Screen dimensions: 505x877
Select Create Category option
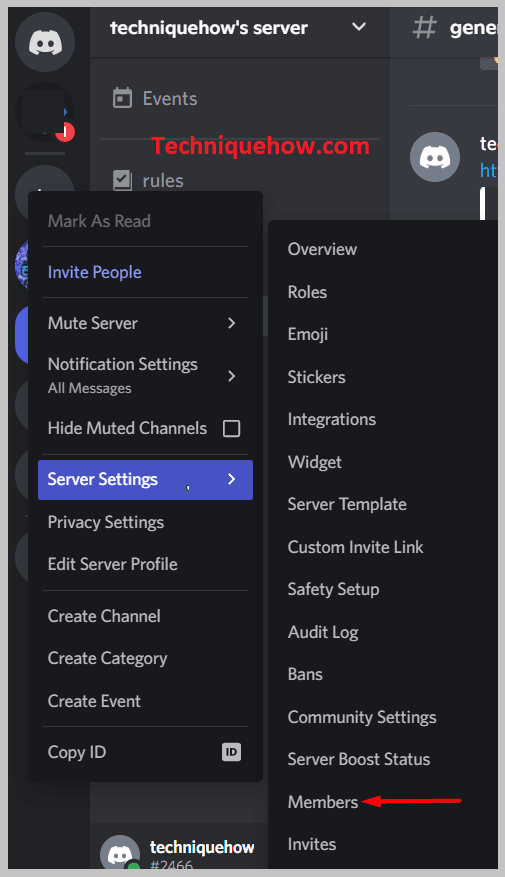145,658
